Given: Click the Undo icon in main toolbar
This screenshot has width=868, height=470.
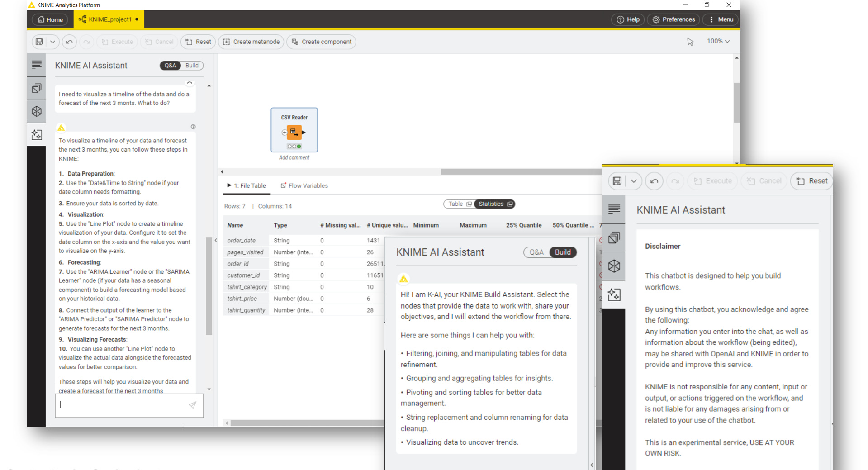Looking at the screenshot, I should click(x=69, y=42).
